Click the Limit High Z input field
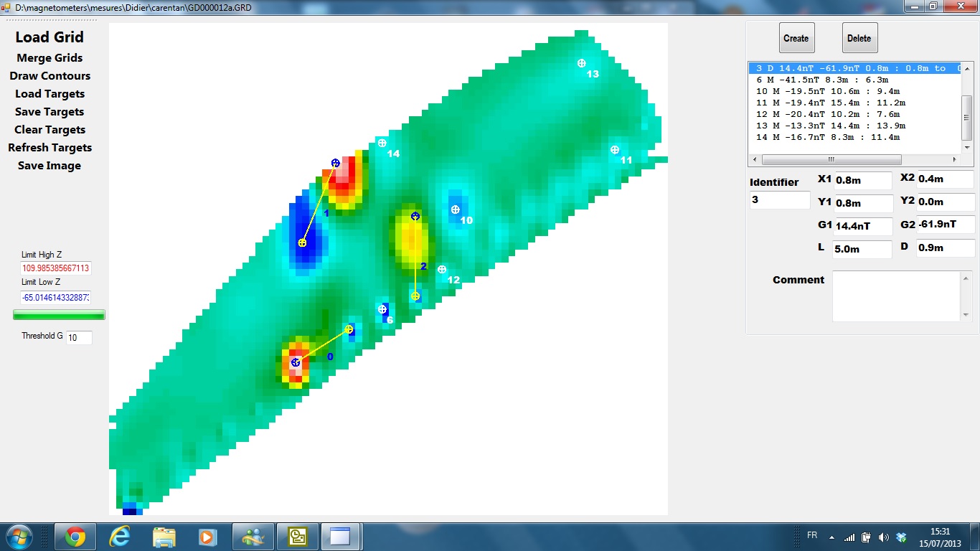980x551 pixels. pos(56,268)
